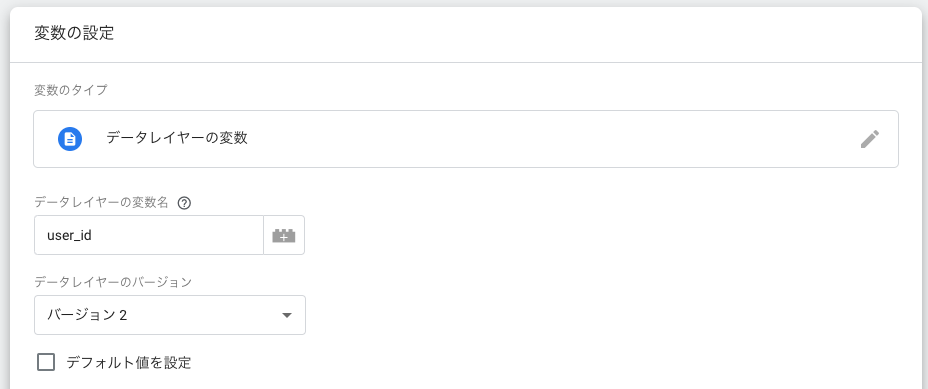Viewport: 928px width, 389px height.
Task: Select the データレイヤーの変数 type card
Action: pos(466,139)
